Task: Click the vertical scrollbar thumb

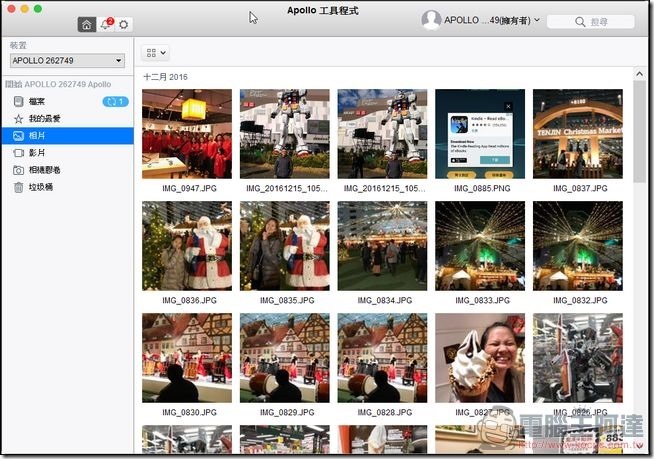Action: point(639,132)
